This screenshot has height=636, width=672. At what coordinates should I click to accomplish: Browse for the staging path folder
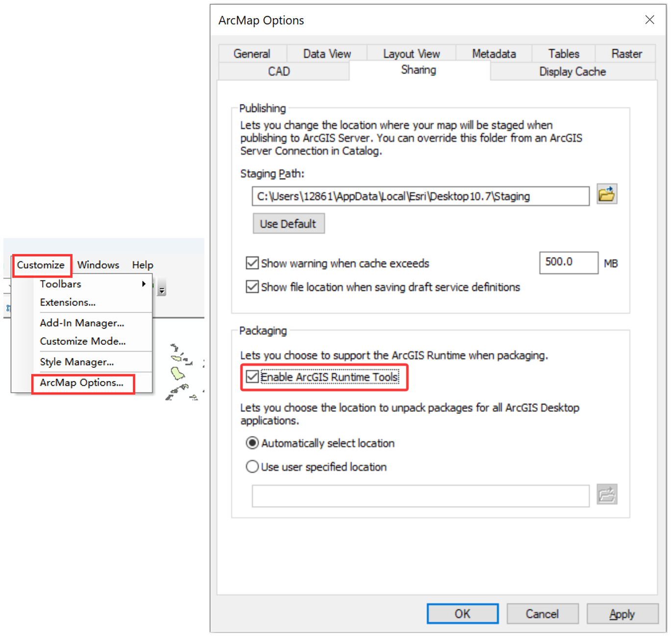click(x=607, y=195)
